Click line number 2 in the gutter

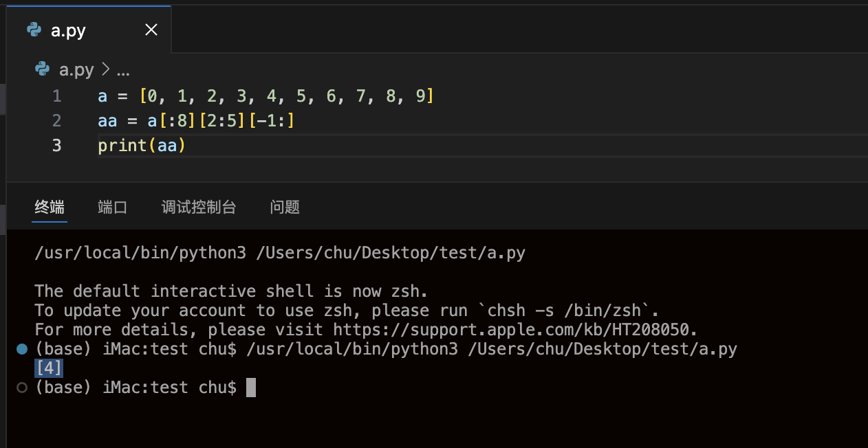pyautogui.click(x=57, y=121)
